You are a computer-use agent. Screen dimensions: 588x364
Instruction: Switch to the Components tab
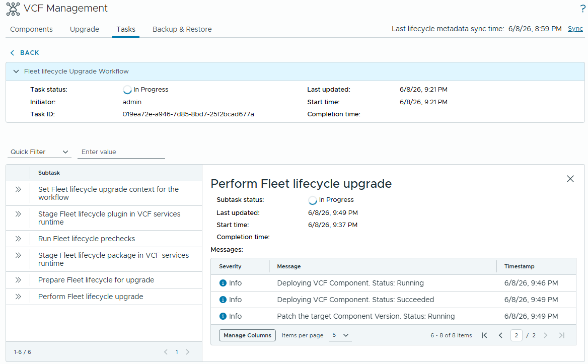(x=32, y=29)
